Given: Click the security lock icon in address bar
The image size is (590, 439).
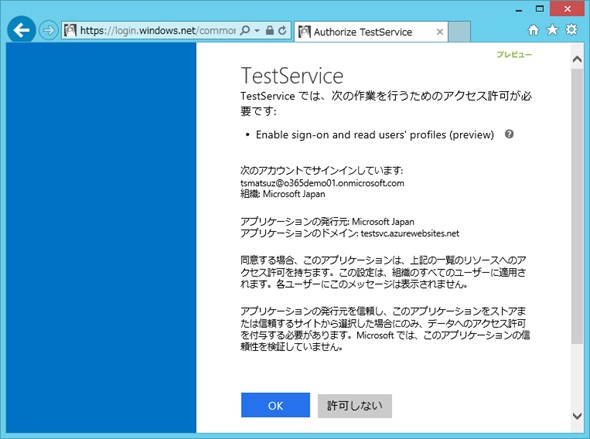Looking at the screenshot, I should point(269,30).
